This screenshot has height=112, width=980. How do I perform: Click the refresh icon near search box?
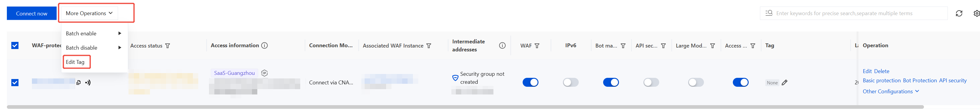click(x=959, y=13)
